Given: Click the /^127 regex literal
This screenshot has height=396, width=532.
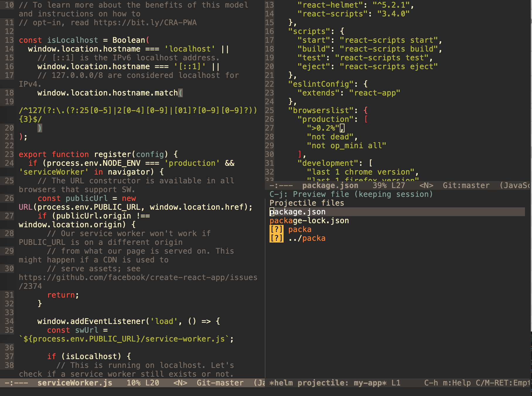Looking at the screenshot, I should point(138,115).
